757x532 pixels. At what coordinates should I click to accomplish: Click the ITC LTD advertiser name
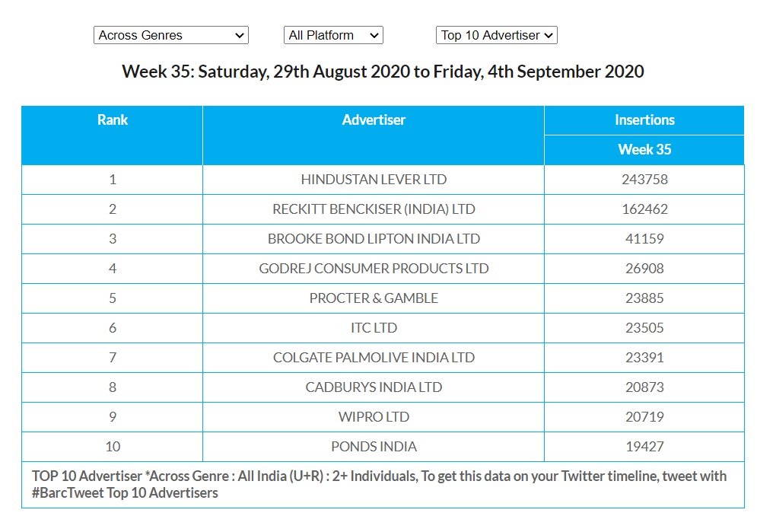pos(374,328)
